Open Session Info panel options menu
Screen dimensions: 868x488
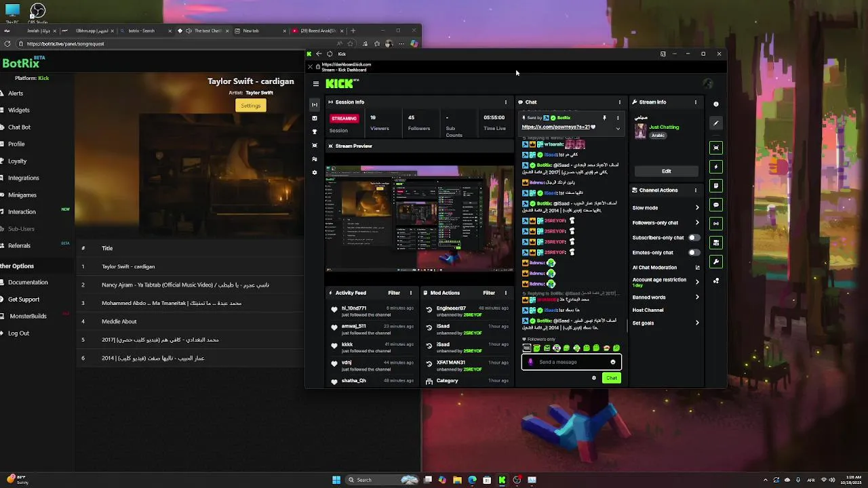pyautogui.click(x=505, y=102)
